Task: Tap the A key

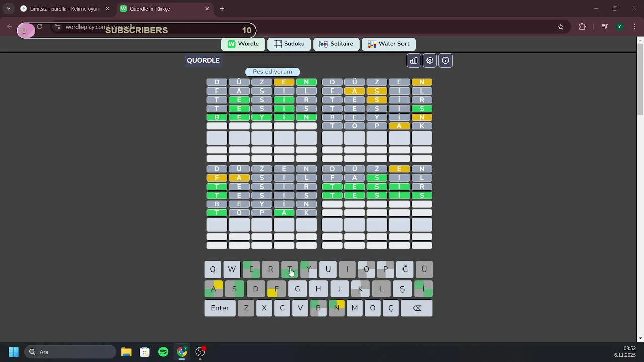Action: [214, 289]
